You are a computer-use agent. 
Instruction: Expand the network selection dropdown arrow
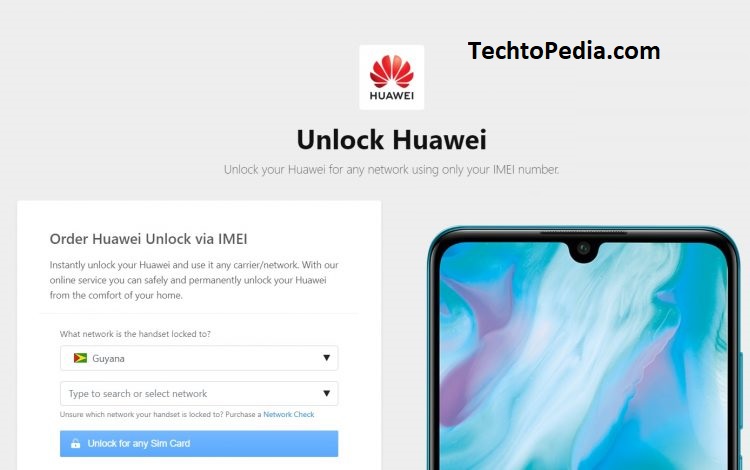tap(326, 393)
